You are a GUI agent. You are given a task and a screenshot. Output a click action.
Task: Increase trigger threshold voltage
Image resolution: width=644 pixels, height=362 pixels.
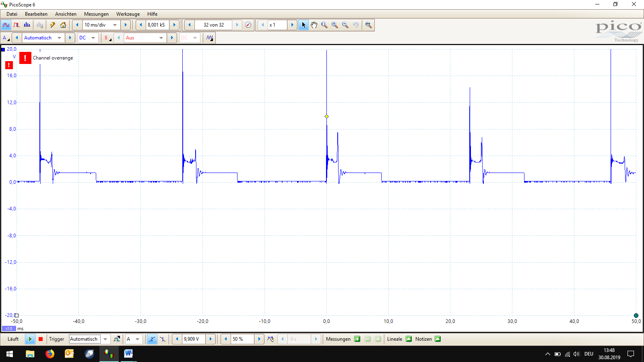(211, 339)
